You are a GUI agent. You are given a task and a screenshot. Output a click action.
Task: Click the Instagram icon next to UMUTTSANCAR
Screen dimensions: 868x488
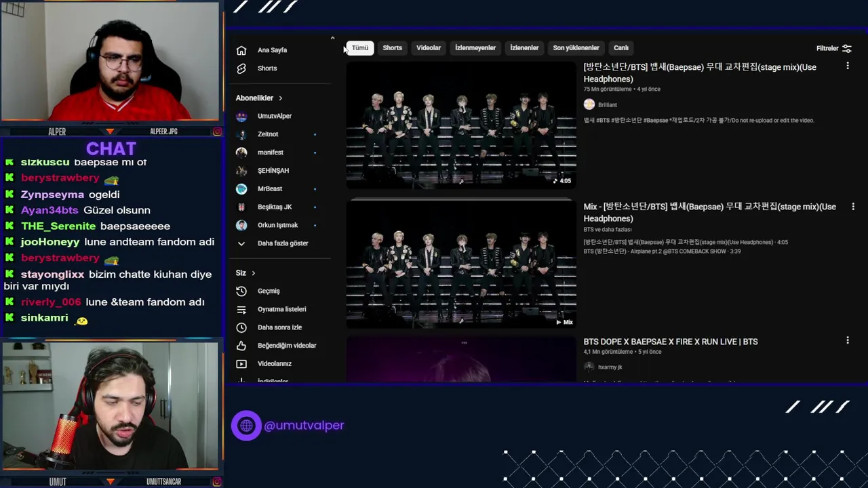(217, 482)
